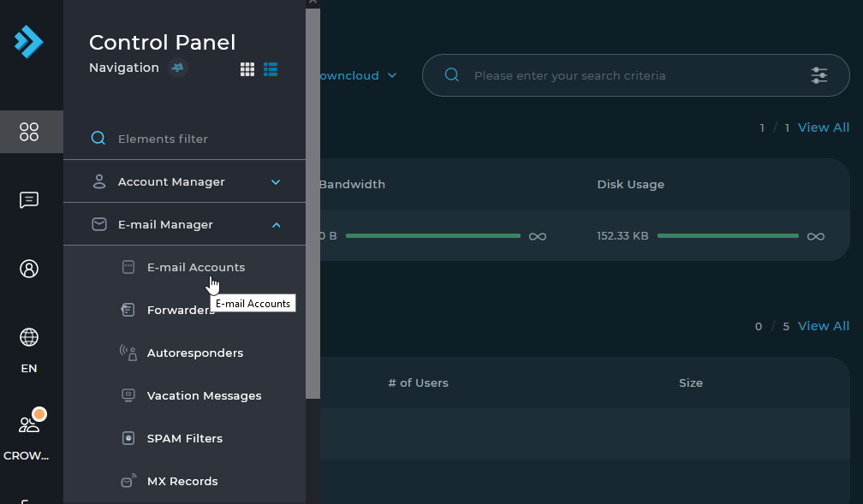The height and width of the screenshot is (504, 863).
Task: Click the Disk Usage progress bar
Action: 727,236
